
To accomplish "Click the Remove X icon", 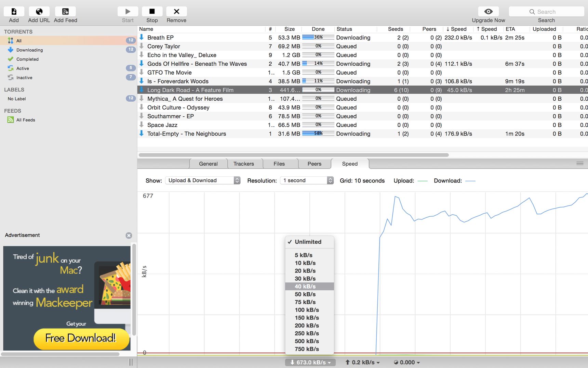I will coord(176,12).
